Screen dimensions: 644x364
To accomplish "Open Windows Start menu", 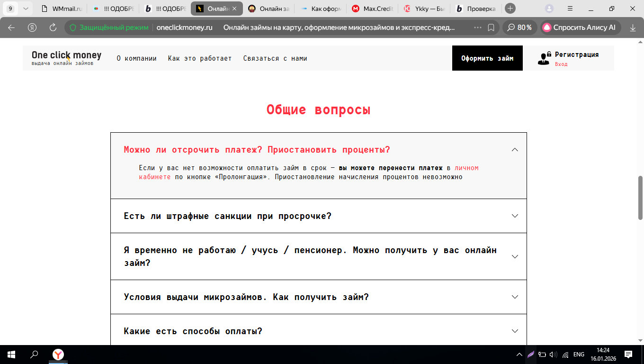I will click(x=11, y=354).
